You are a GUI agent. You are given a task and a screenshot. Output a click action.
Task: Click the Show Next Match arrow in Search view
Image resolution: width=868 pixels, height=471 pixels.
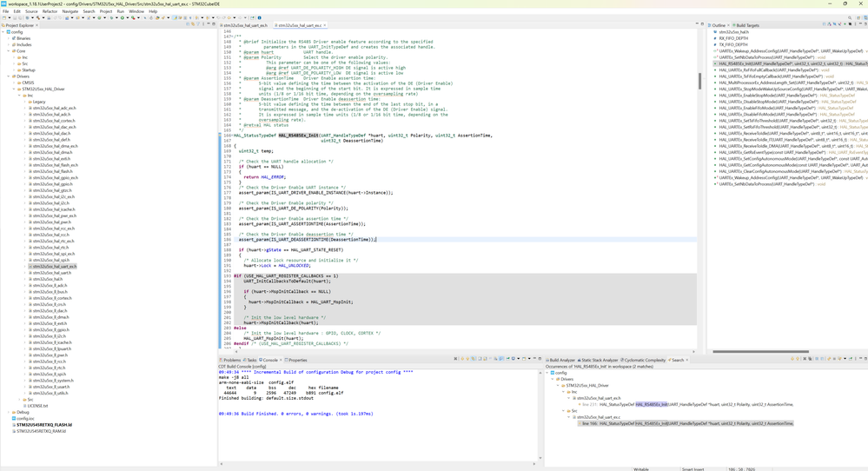coord(792,359)
